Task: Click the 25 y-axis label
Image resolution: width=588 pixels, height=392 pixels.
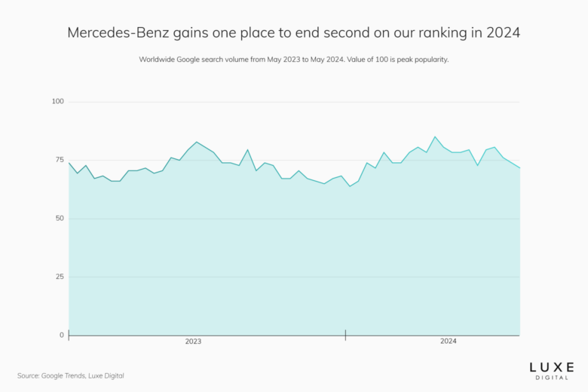Action: click(60, 277)
